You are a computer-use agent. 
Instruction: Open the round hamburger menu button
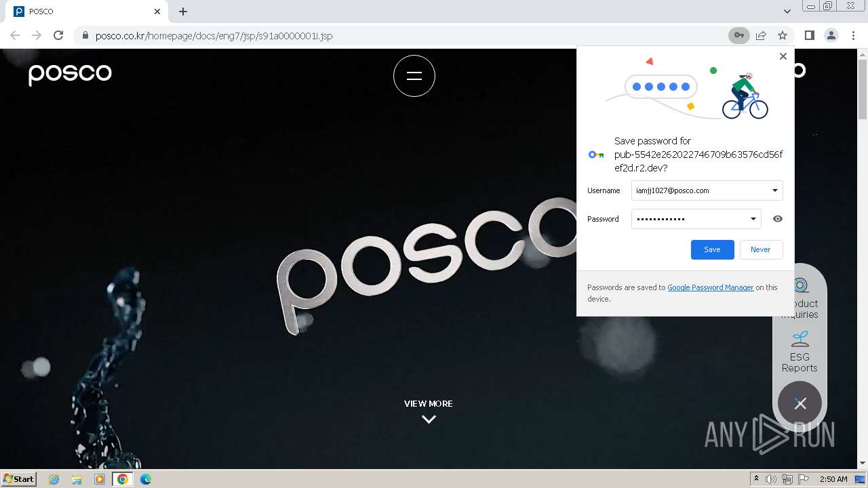(x=414, y=76)
